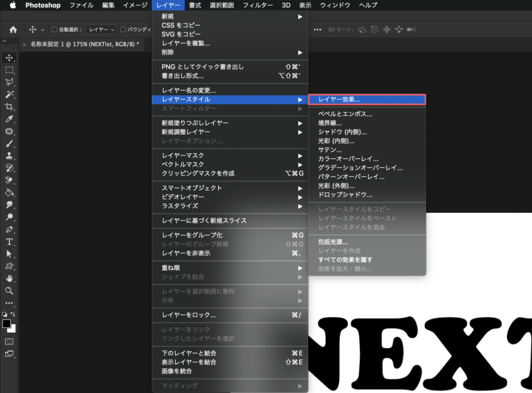532x393 pixels.
Task: Open the ヘルプ menu
Action: tap(368, 5)
